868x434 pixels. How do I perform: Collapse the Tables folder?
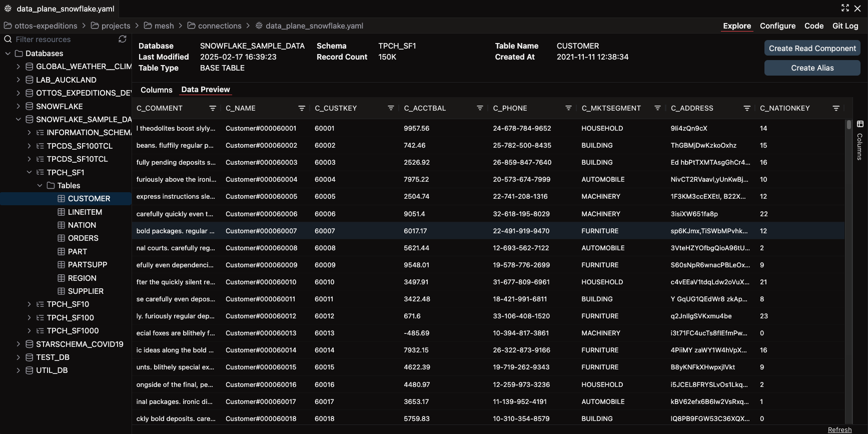[40, 185]
